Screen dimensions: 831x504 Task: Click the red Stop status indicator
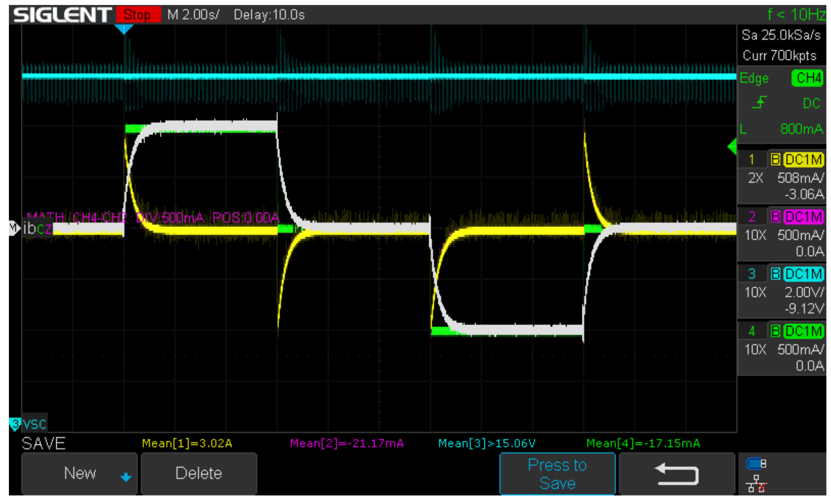click(x=138, y=15)
